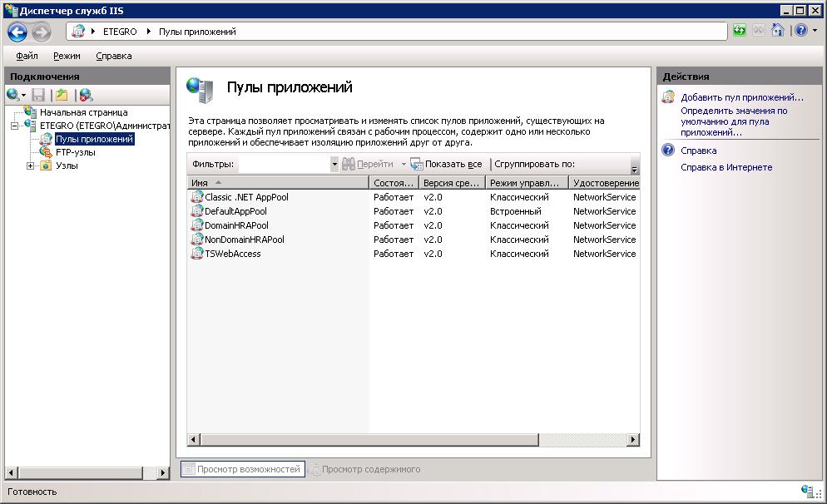
Task: Click NetworkService in TSWebAccess row
Action: [x=604, y=254]
